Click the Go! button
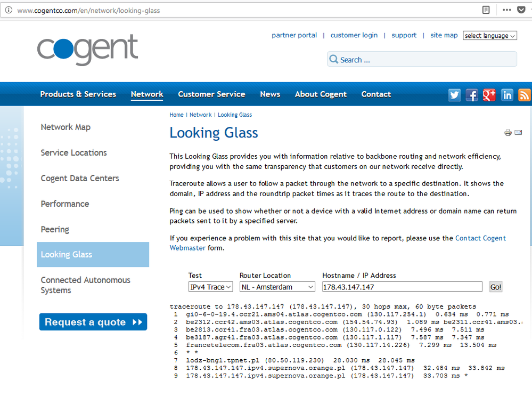The image size is (532, 412). coord(495,287)
